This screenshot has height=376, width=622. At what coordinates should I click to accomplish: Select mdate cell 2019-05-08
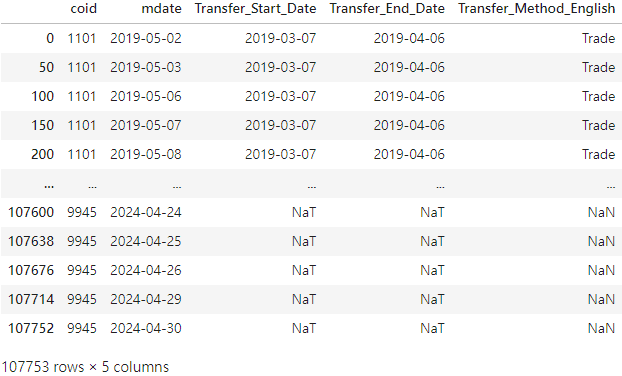146,154
